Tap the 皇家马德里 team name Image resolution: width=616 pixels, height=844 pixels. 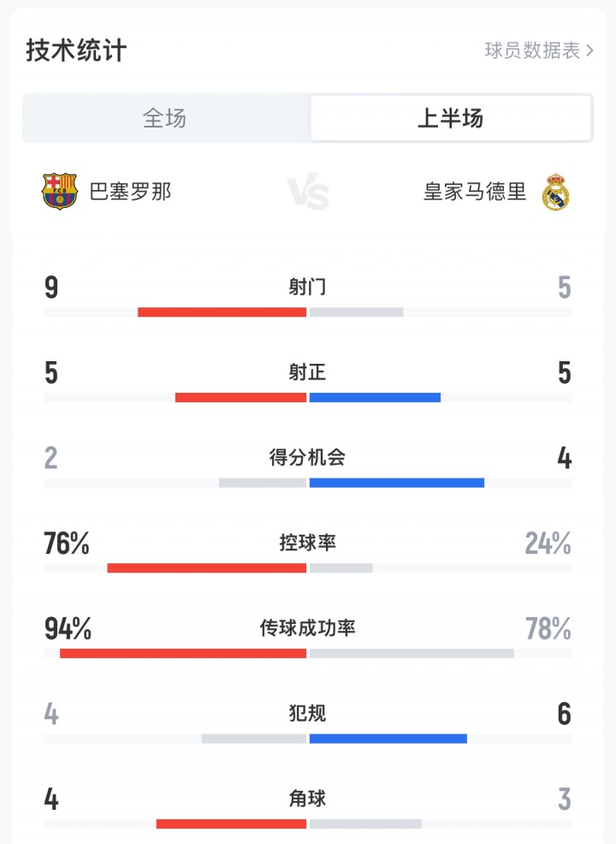pos(475,192)
